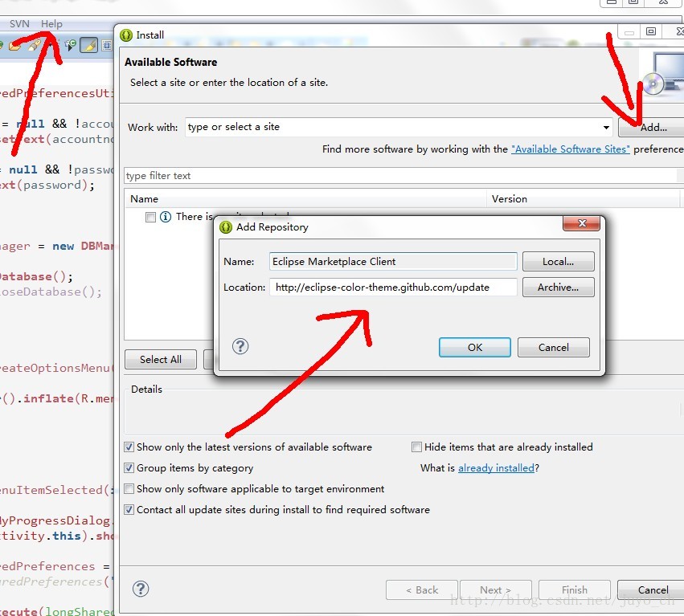Click the help icon in Install dialog
Image resolution: width=684 pixels, height=616 pixels.
(x=141, y=589)
